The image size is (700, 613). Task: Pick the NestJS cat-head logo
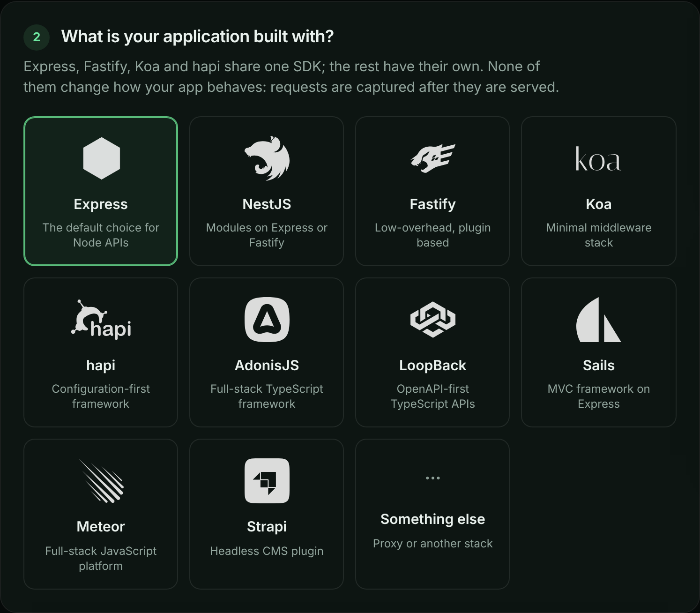(x=267, y=158)
